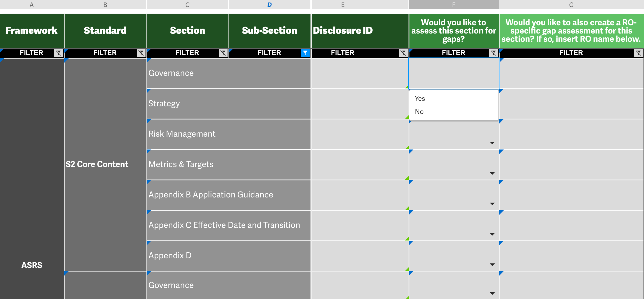Open the RO-specific column G filter icon

click(638, 53)
